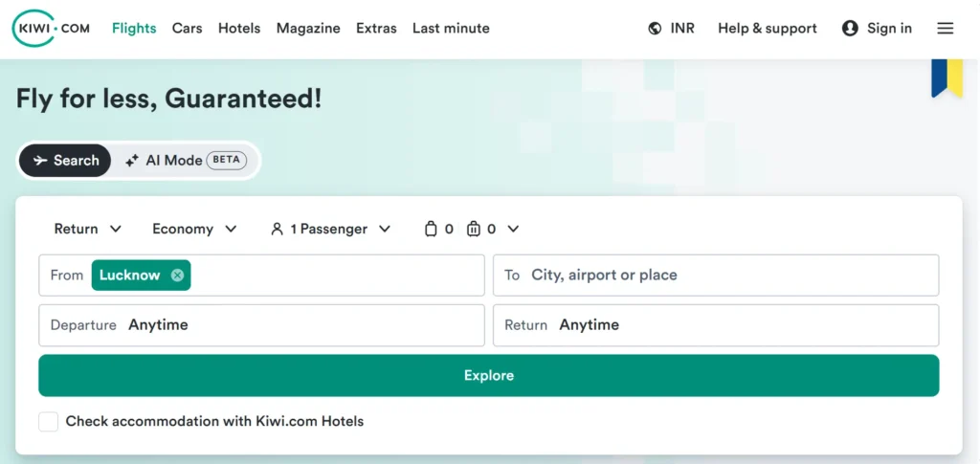The image size is (980, 464).
Task: Expand the baggage count chevron
Action: (x=513, y=230)
